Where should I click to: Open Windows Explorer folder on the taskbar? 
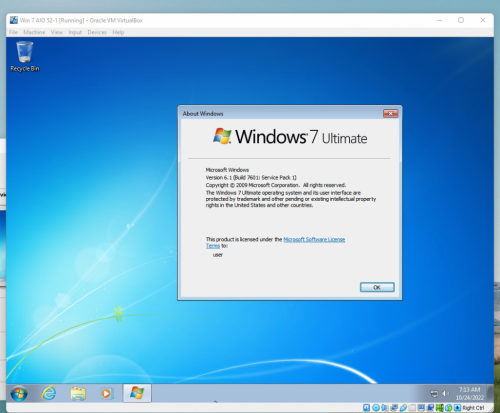point(78,394)
